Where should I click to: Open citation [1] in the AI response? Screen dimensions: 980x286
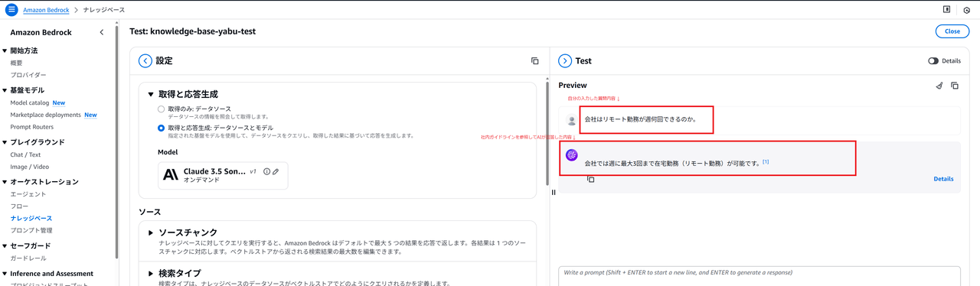click(766, 161)
